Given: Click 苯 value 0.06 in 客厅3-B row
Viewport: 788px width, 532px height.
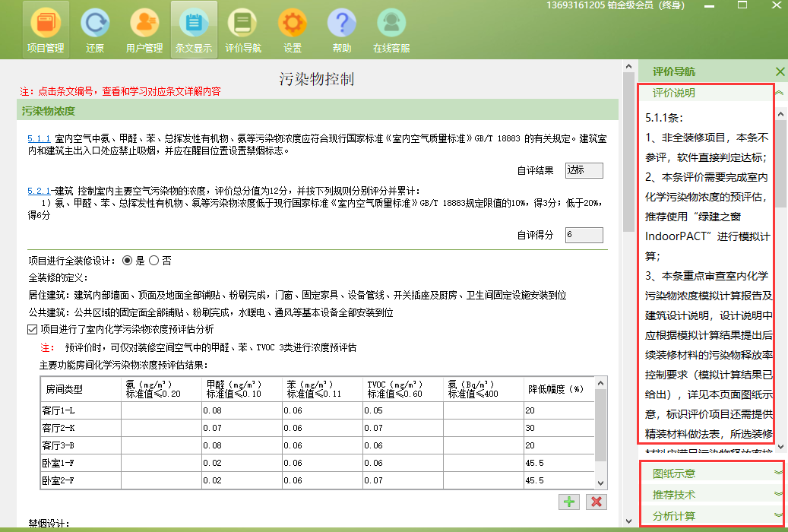Looking at the screenshot, I should pyautogui.click(x=322, y=445).
